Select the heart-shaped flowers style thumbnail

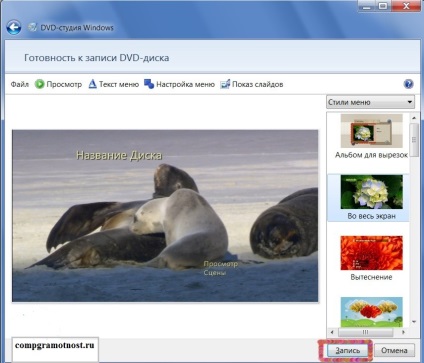[x=371, y=312]
